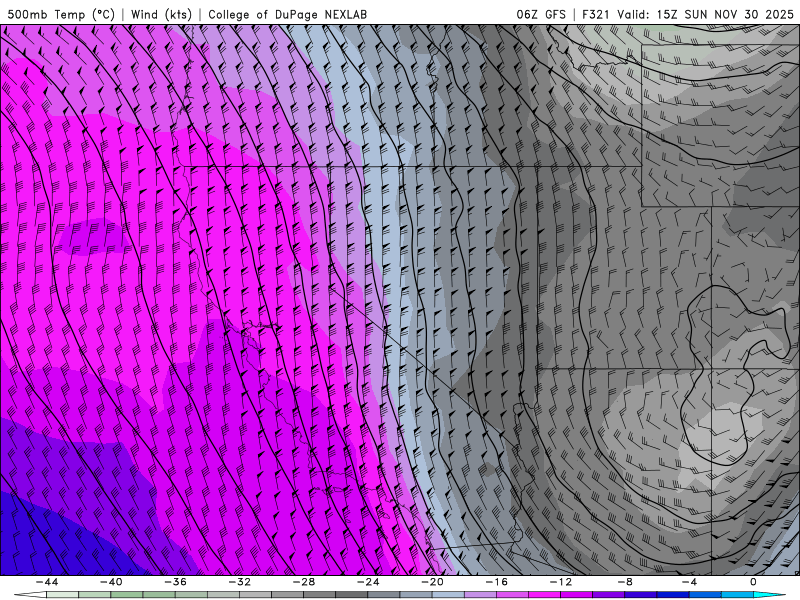
Task: Click the 'Wind (kts)' header label
Action: [161, 14]
